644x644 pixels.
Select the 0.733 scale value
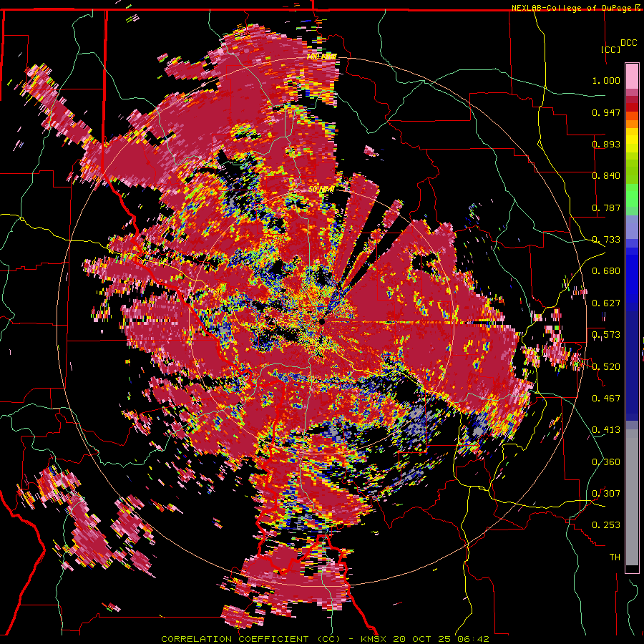(x=606, y=240)
